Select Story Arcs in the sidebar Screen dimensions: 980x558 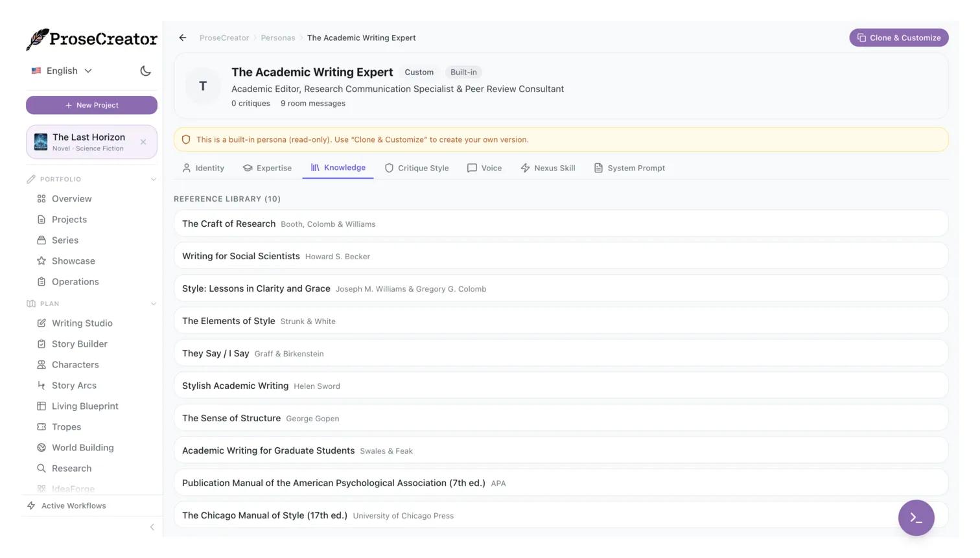pyautogui.click(x=74, y=385)
